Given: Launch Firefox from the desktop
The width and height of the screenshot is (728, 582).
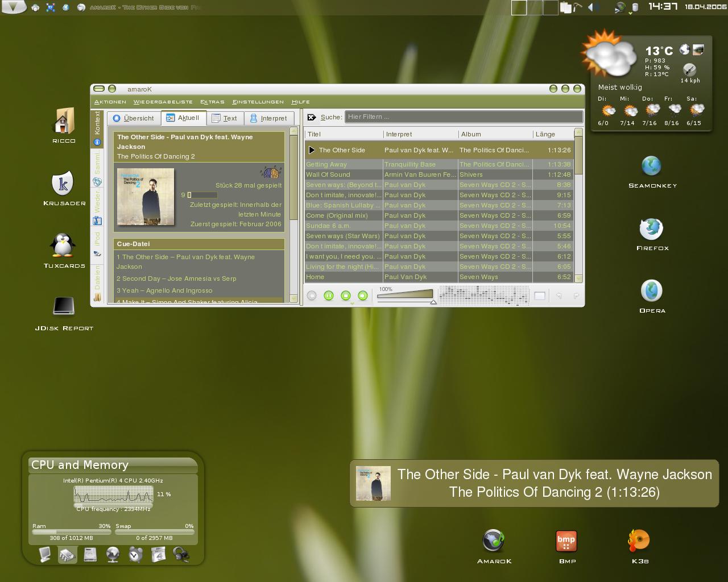Looking at the screenshot, I should pos(652,234).
